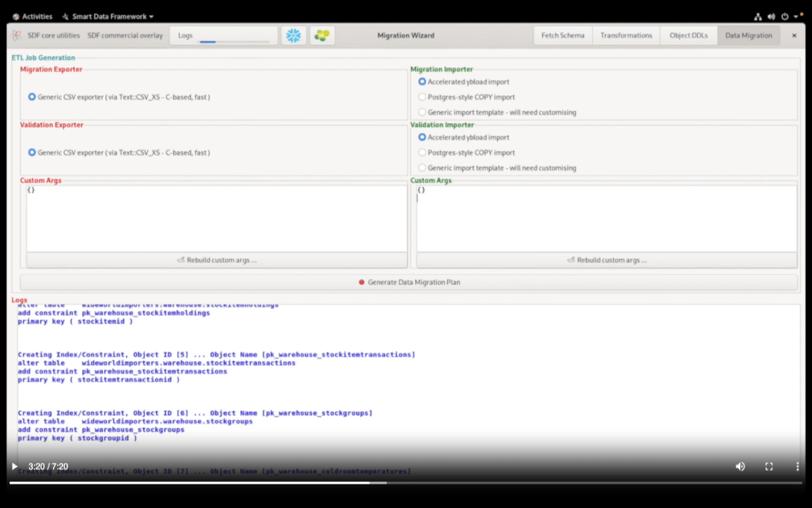Click the power icon in the system tray
The height and width of the screenshot is (508, 812).
(785, 16)
